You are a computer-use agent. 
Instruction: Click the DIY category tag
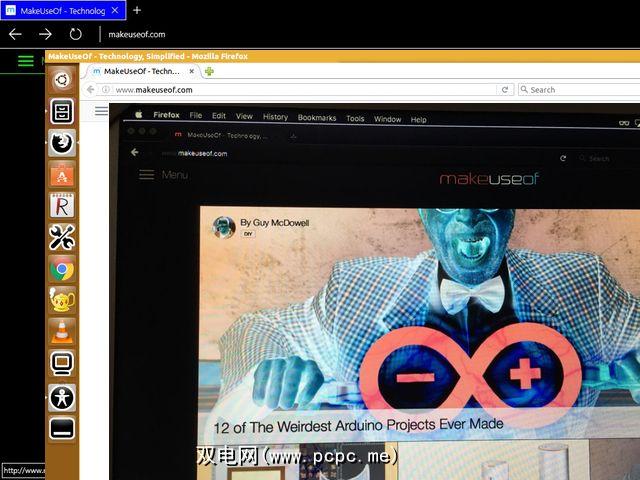pos(248,234)
